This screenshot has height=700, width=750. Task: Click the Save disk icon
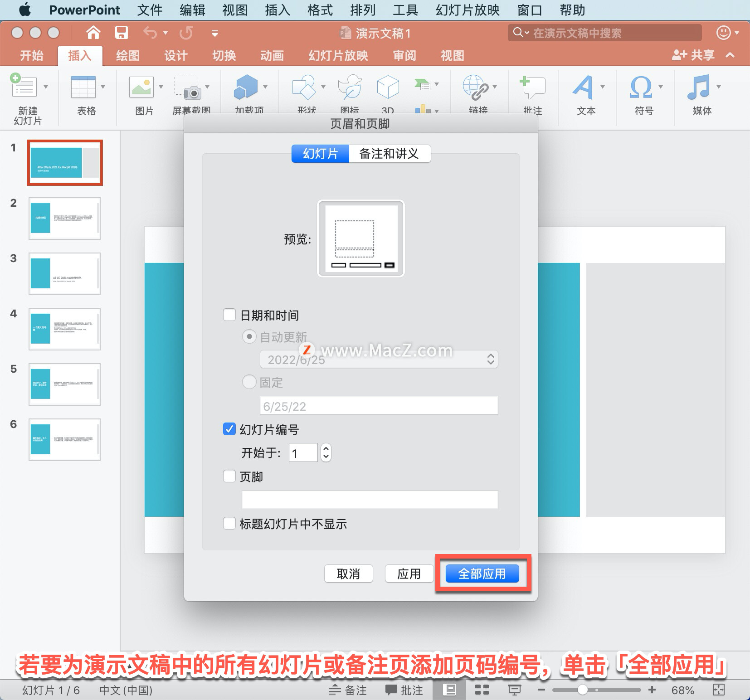pyautogui.click(x=121, y=33)
